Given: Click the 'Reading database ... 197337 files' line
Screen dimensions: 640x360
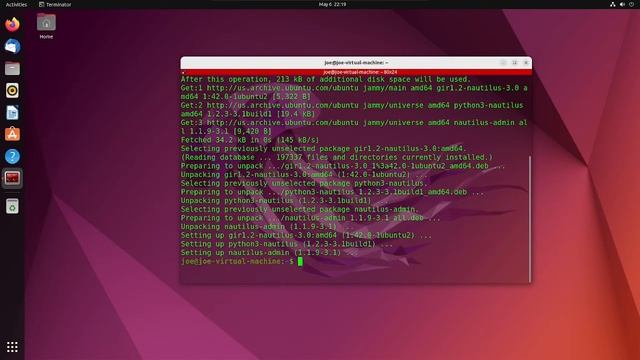Looking at the screenshot, I should pos(337,157).
